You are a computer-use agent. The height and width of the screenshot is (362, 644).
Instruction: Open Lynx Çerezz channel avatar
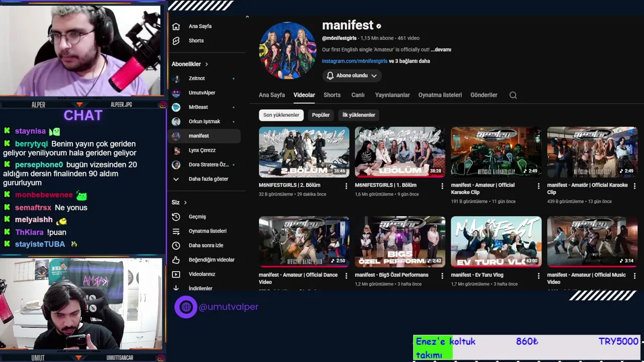pos(176,150)
